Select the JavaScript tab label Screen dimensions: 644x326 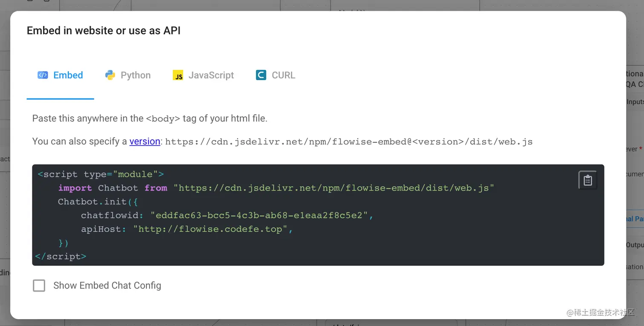coord(211,75)
